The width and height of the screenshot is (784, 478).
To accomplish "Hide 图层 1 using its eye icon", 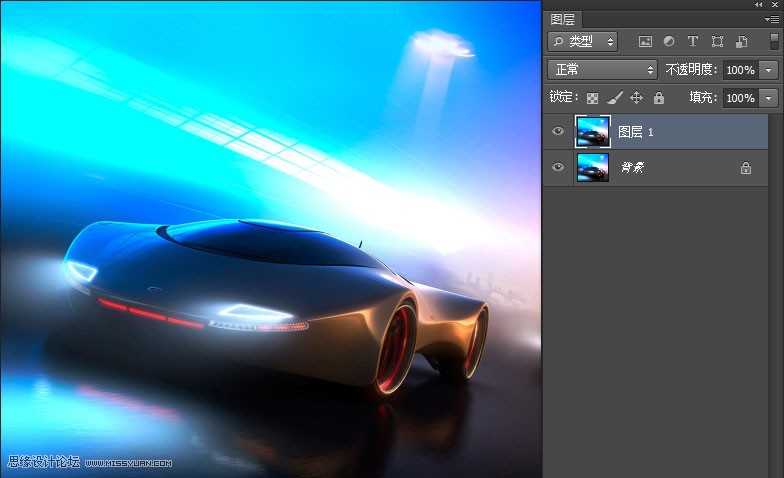I will click(x=558, y=131).
